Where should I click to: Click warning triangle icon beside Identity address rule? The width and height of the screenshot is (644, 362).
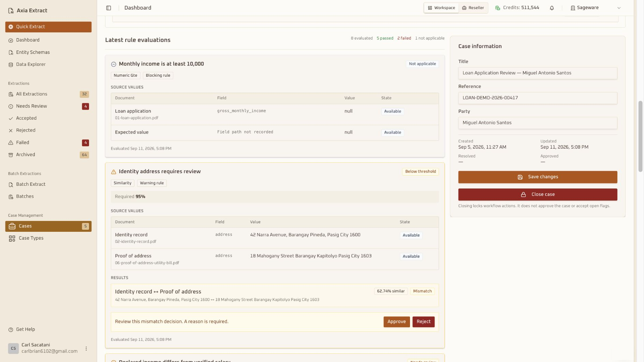point(114,172)
